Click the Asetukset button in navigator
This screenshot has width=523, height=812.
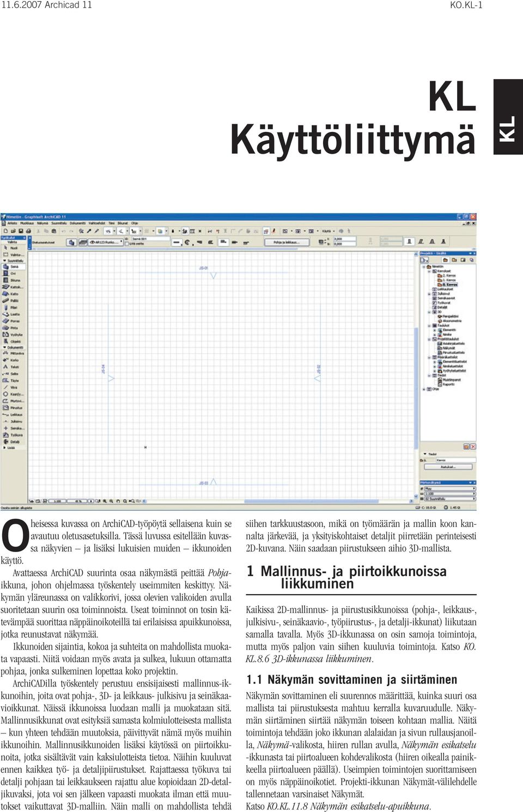(448, 467)
